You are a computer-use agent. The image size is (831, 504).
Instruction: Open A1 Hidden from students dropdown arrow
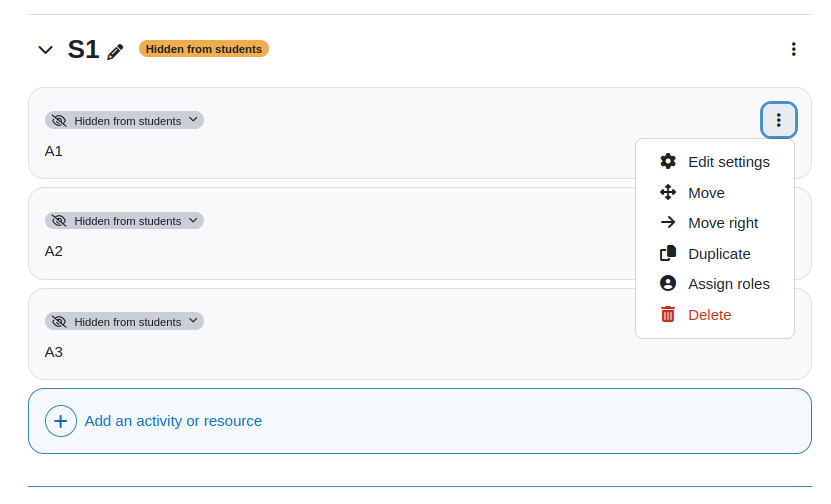click(193, 120)
